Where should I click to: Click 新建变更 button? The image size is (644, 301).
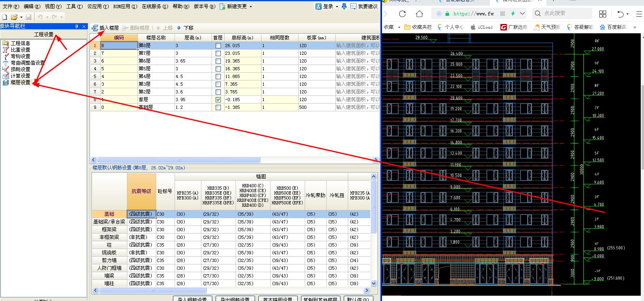pos(233,6)
